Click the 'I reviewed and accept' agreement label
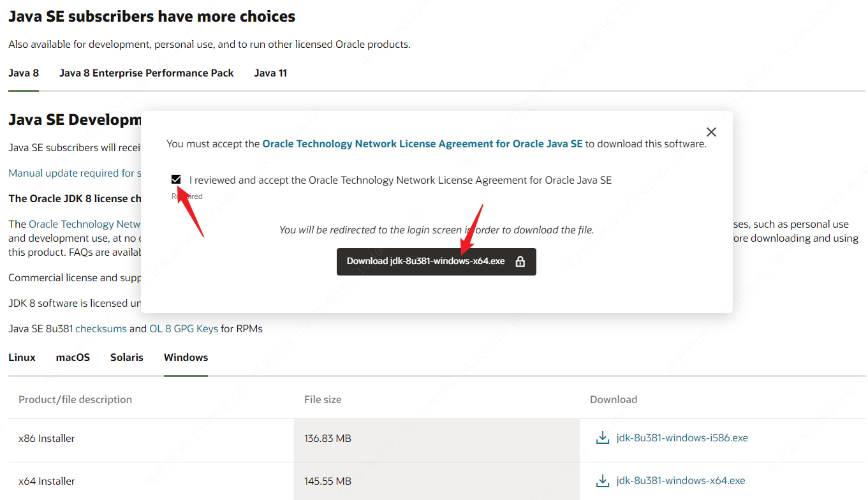 pos(401,180)
